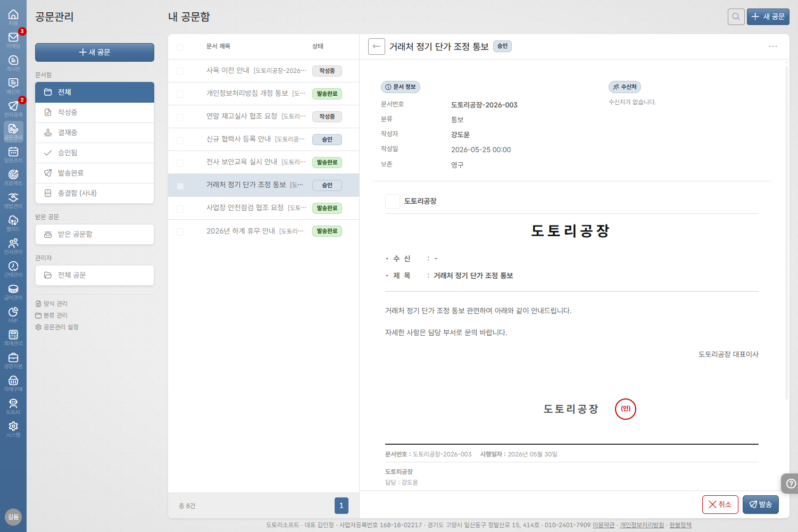This screenshot has width=798, height=532.
Task: Click the 수신처 badge
Action: click(x=625, y=87)
